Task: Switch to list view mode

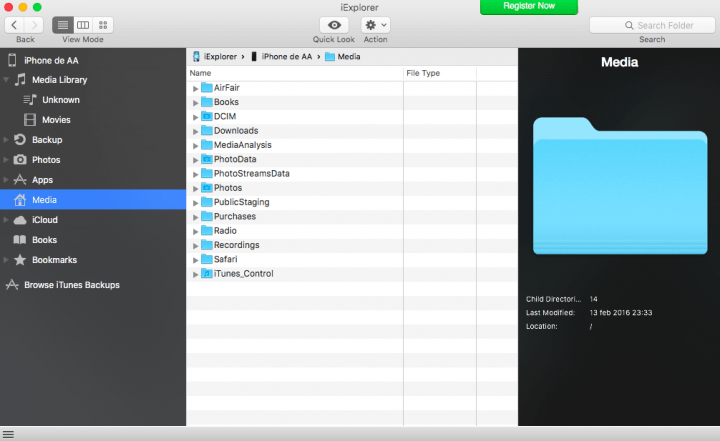Action: pos(63,25)
